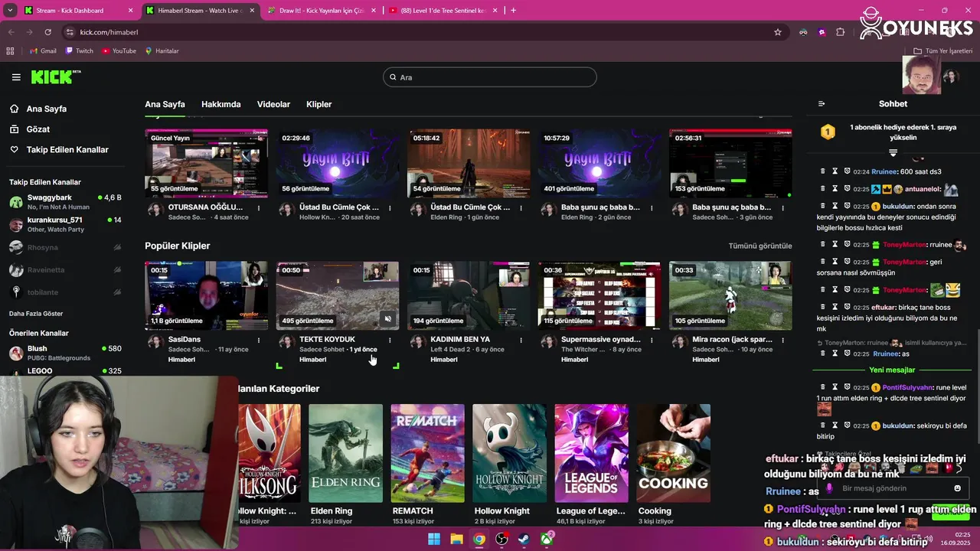This screenshot has width=980, height=551.
Task: Delete Rruinee's "600 saat ds3" message
Action: [x=823, y=171]
